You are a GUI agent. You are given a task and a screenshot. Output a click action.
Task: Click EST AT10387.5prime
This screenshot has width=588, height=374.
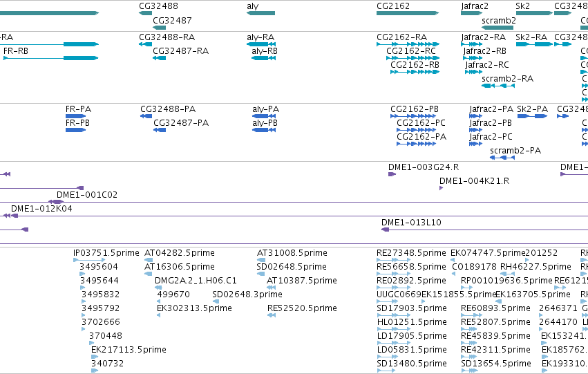coord(271,288)
